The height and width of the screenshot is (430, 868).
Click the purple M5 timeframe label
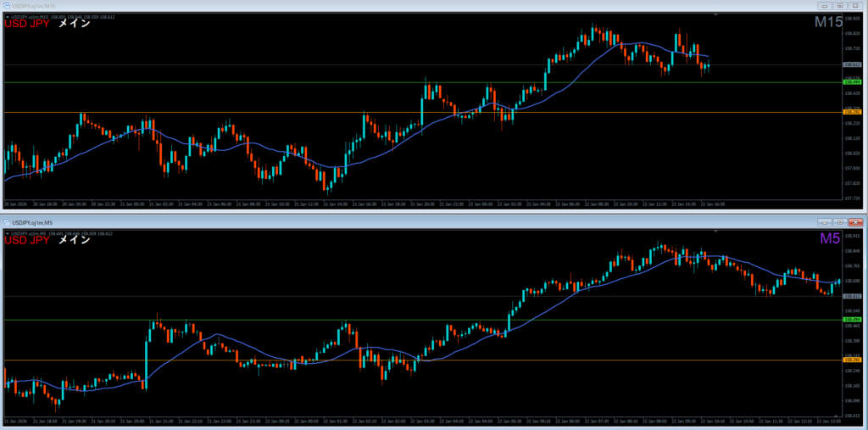(829, 239)
